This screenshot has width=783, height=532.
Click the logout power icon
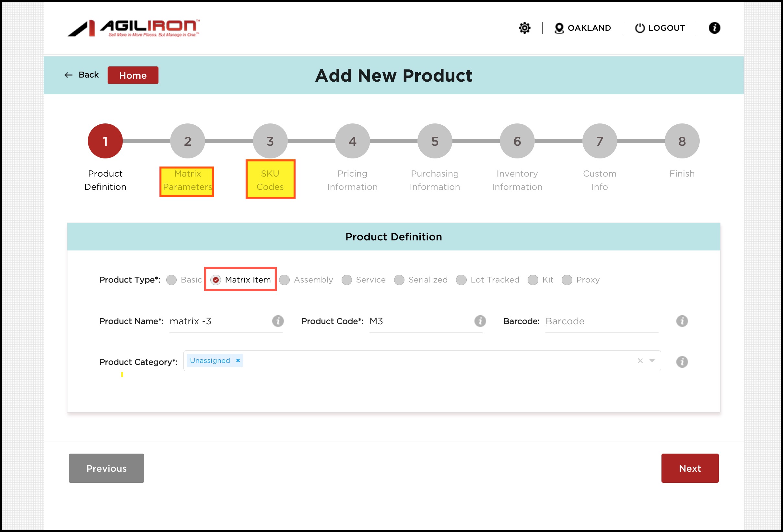click(639, 28)
